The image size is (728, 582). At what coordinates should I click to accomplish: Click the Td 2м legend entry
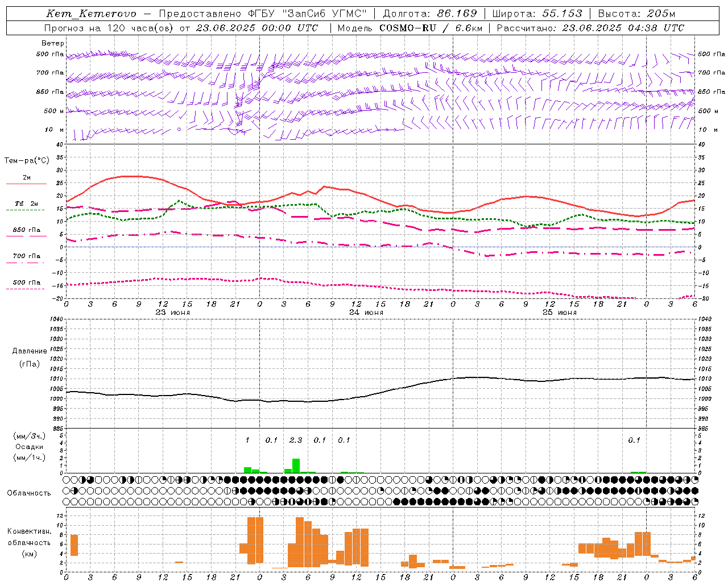pos(27,203)
